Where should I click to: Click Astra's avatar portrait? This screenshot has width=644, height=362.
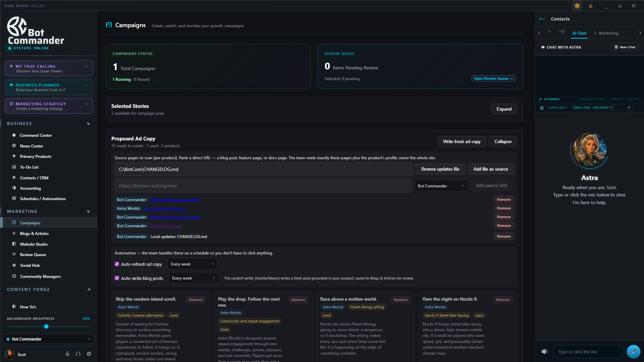click(589, 150)
